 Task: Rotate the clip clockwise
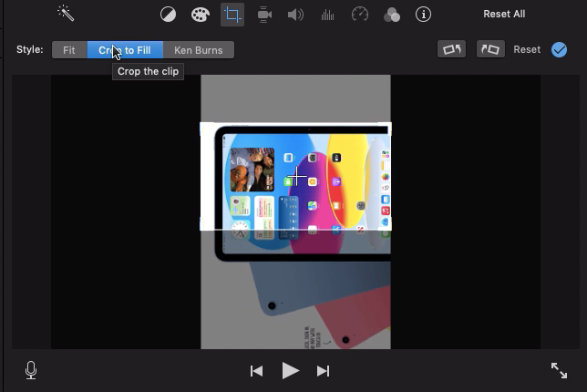coord(489,50)
